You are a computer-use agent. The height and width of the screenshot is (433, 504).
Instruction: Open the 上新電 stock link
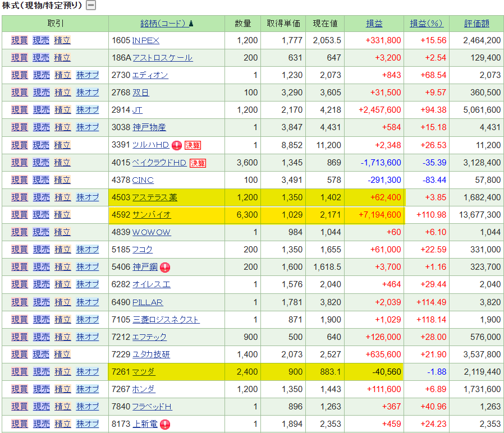[x=145, y=423]
